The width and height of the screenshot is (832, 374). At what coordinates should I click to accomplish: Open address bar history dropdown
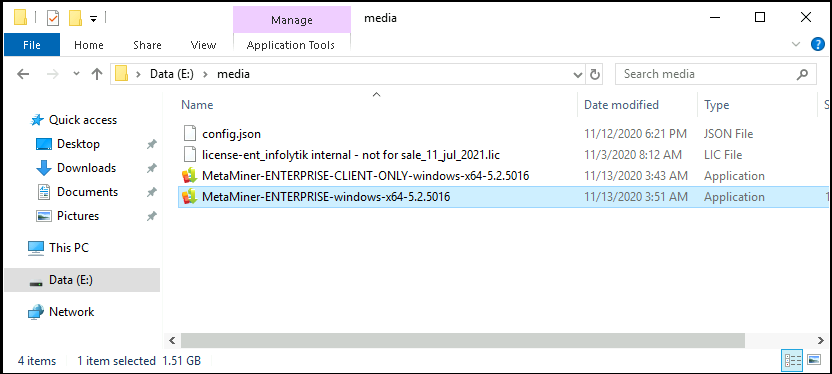point(578,75)
